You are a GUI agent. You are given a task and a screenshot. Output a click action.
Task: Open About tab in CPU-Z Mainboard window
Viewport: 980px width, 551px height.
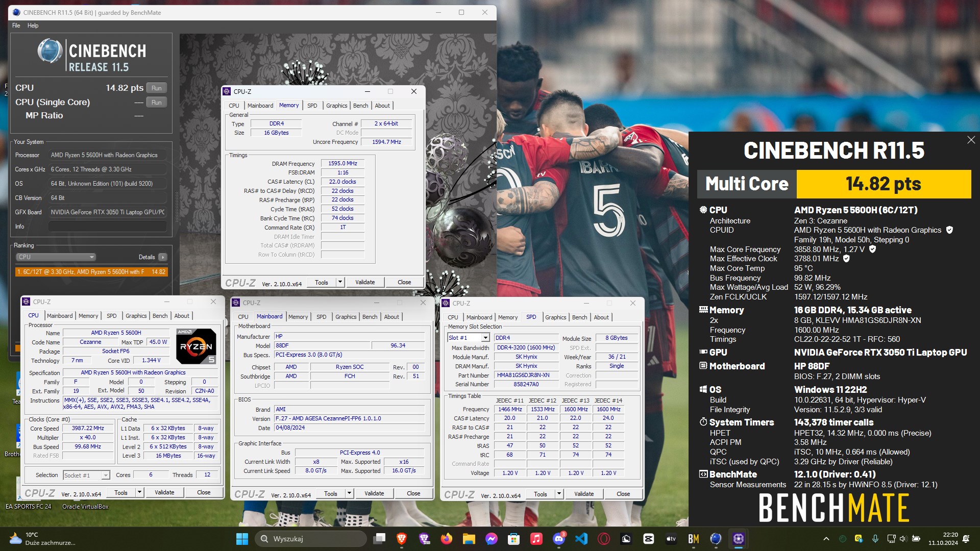[391, 317]
